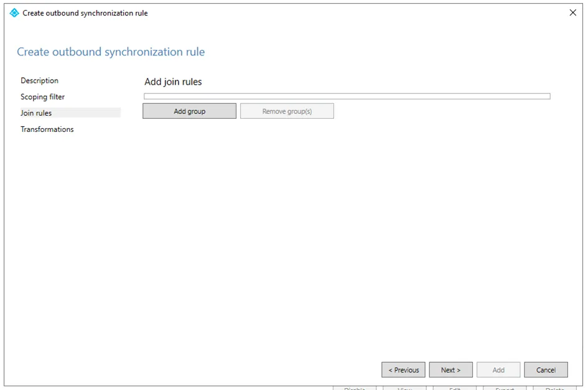Select the Join rules step
Screen dimensions: 588x390
click(36, 113)
